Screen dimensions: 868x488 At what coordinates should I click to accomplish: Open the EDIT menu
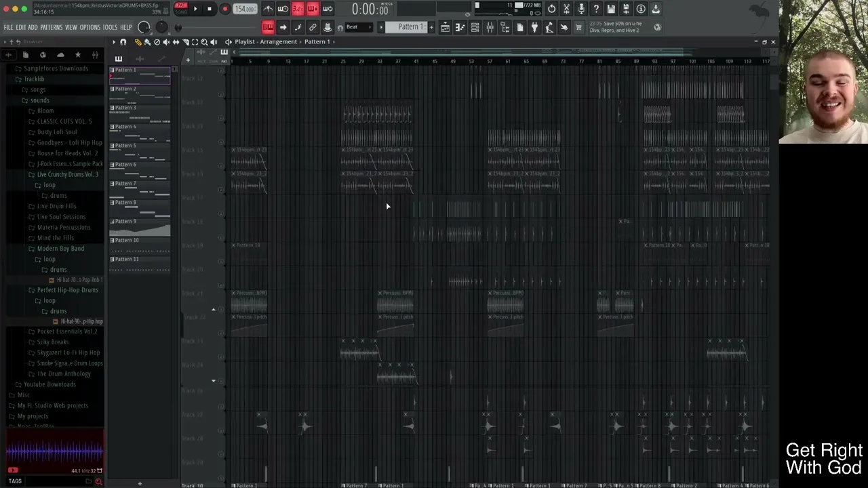click(20, 27)
